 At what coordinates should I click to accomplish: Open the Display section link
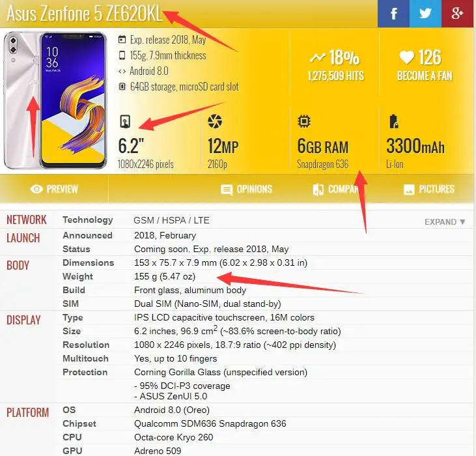coord(23,320)
